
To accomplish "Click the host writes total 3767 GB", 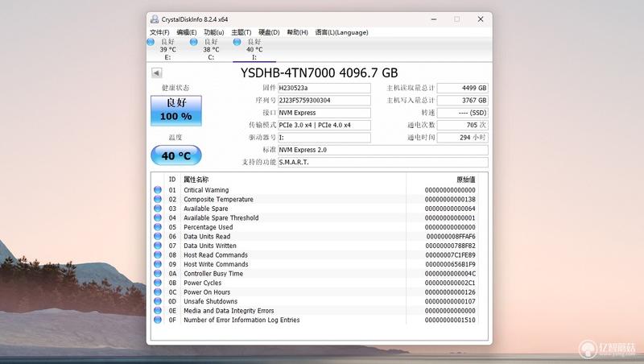I will coord(462,100).
